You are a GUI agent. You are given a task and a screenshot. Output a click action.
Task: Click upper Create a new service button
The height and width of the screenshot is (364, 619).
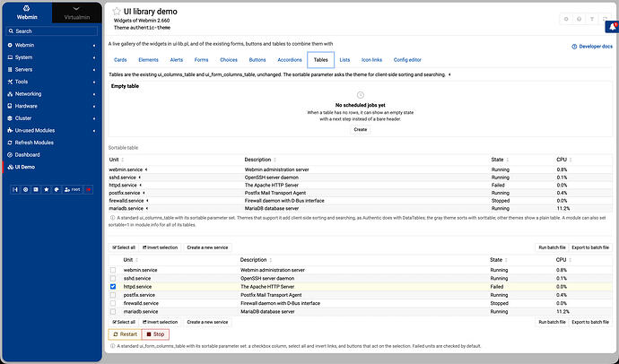tap(207, 247)
